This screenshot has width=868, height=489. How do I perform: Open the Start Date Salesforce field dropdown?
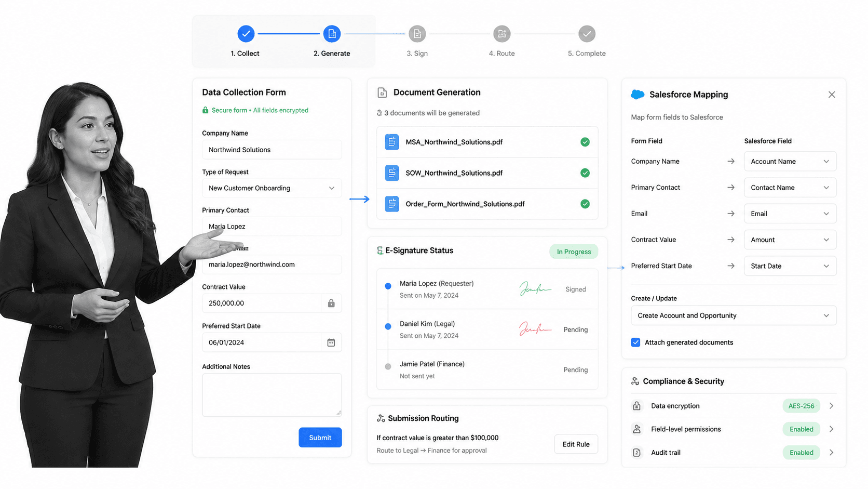coord(790,266)
